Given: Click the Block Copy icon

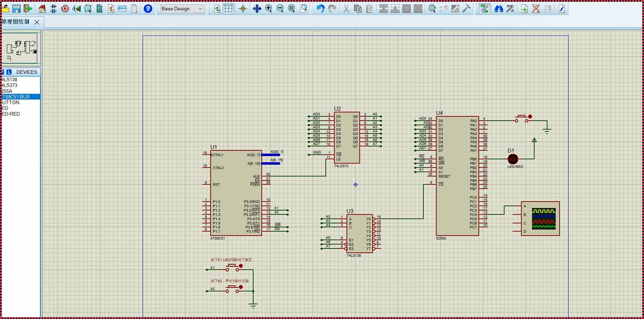Looking at the screenshot, I should (383, 9).
